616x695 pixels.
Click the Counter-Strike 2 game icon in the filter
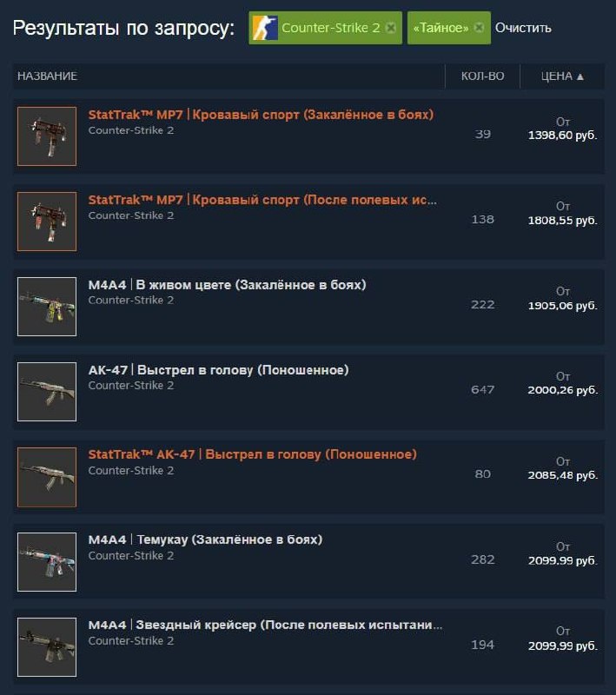[265, 28]
